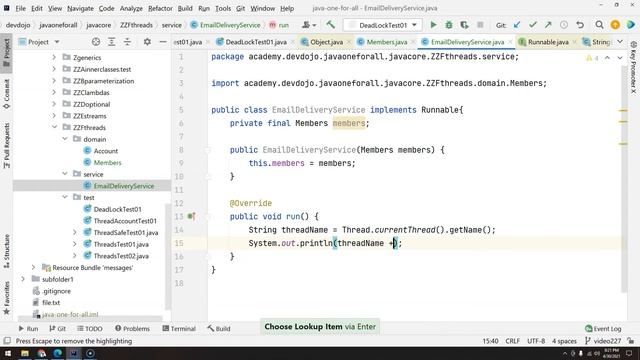Click the run gutter icon at line 13

(191, 216)
